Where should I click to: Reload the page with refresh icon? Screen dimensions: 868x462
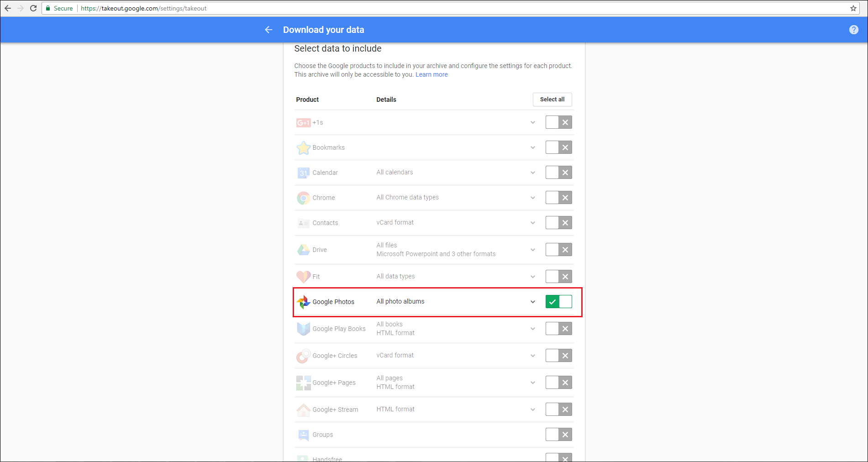(x=33, y=8)
